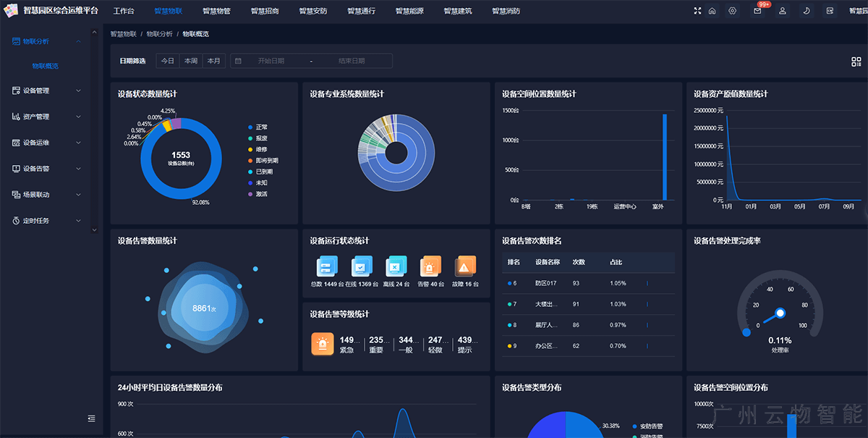Click the orange alarm icon in 设备告警等级统计
This screenshot has width=868, height=438.
[x=323, y=344]
